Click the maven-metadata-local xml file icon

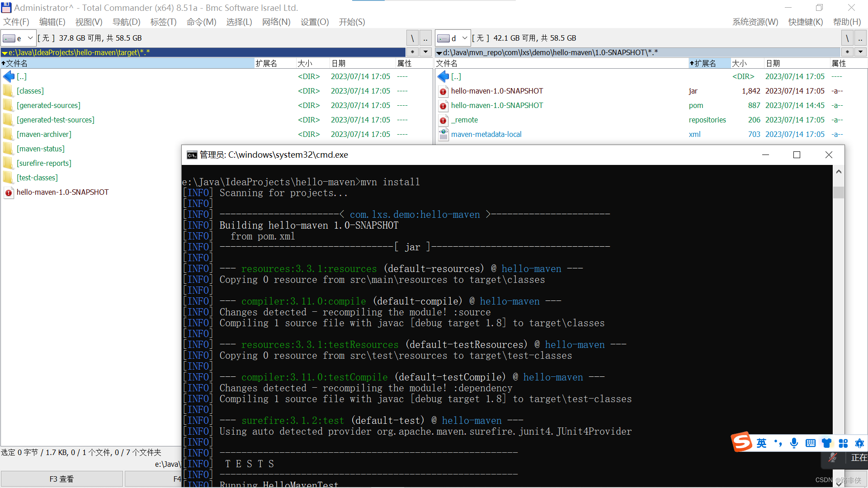pyautogui.click(x=443, y=134)
